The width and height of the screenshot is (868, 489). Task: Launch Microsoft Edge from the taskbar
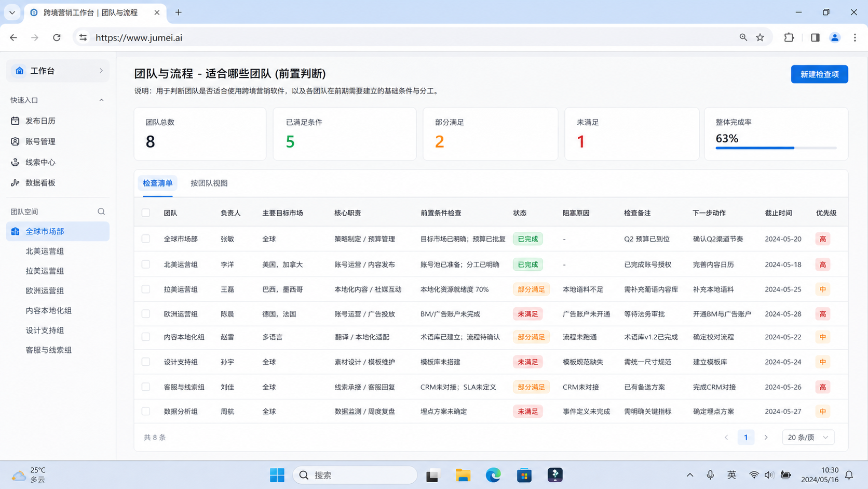(x=493, y=475)
